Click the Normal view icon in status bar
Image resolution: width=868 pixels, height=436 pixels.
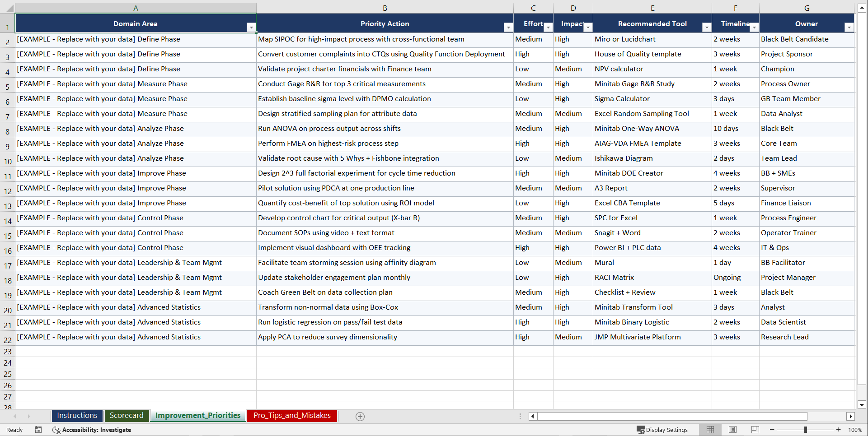(710, 430)
